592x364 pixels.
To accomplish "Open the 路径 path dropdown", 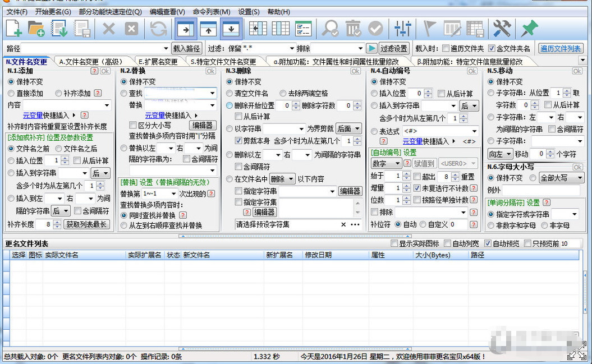I will (x=166, y=49).
